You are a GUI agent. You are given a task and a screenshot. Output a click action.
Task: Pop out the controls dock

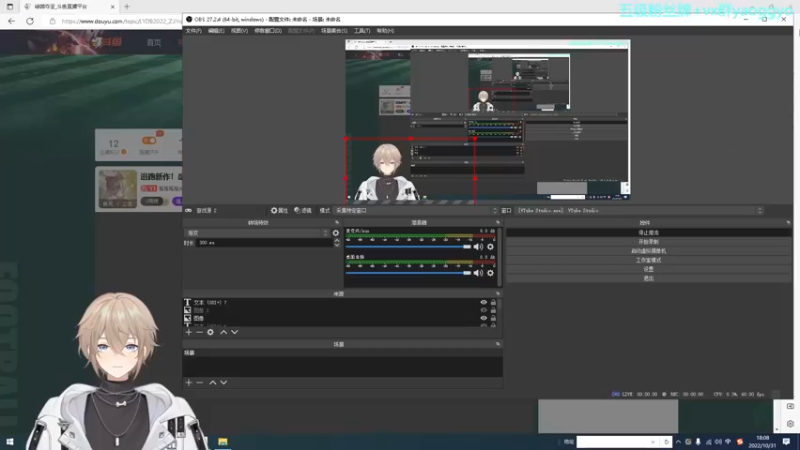(788, 222)
